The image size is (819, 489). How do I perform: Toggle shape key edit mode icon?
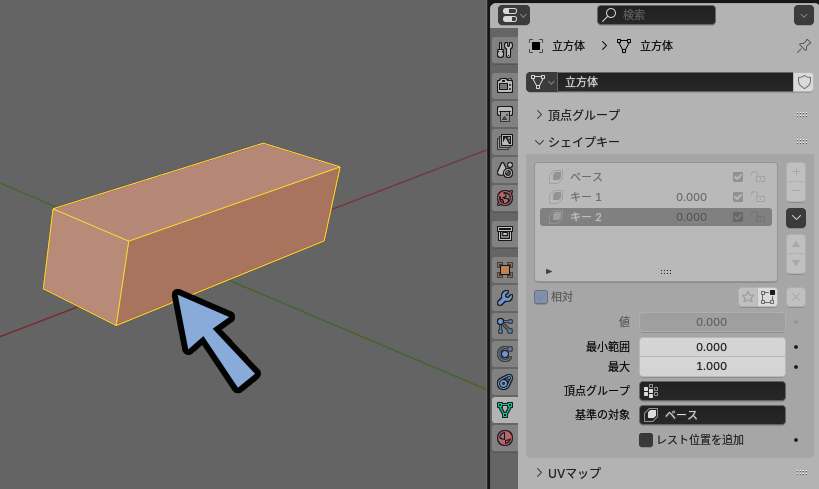768,297
